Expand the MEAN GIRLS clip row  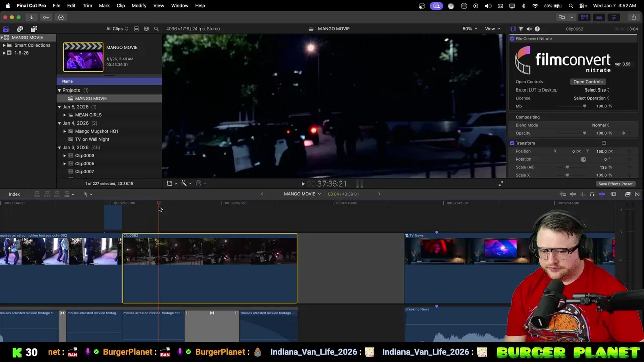tap(65, 115)
